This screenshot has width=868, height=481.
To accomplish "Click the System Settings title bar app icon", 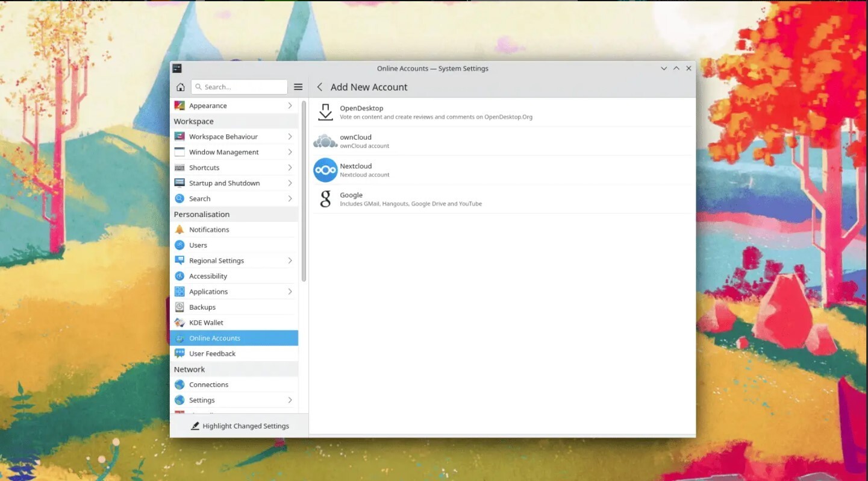I will tap(177, 68).
